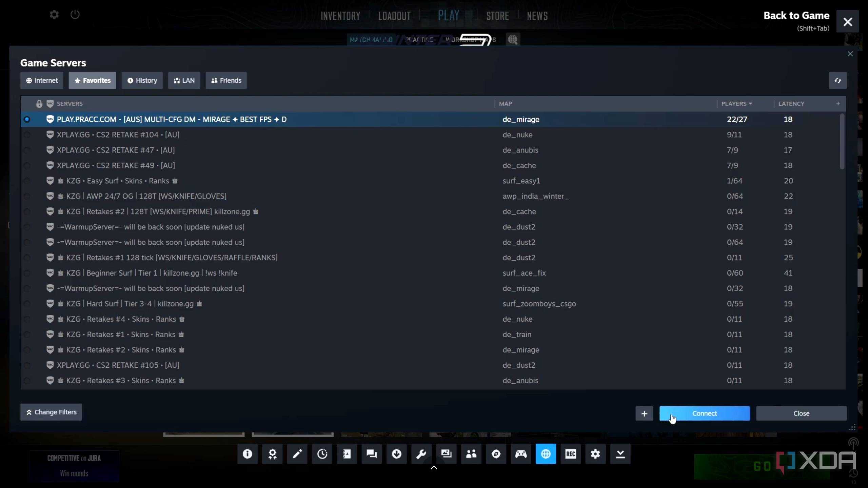Switch to the Friends server tab
The image size is (868, 488).
click(x=226, y=80)
